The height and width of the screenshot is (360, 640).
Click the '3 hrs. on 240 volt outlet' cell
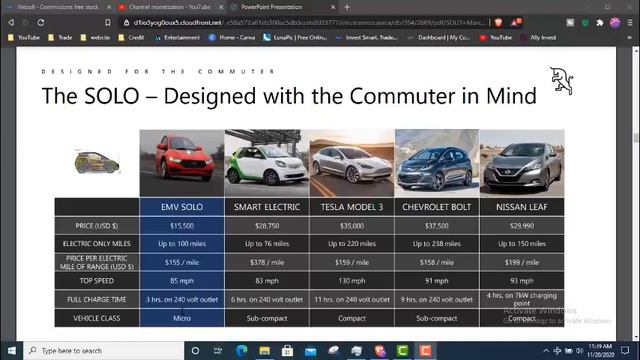tap(182, 300)
